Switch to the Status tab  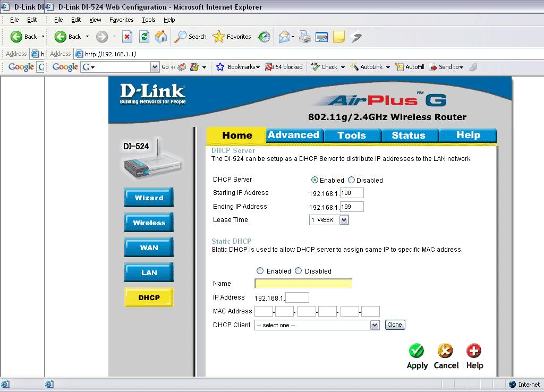pyautogui.click(x=409, y=135)
